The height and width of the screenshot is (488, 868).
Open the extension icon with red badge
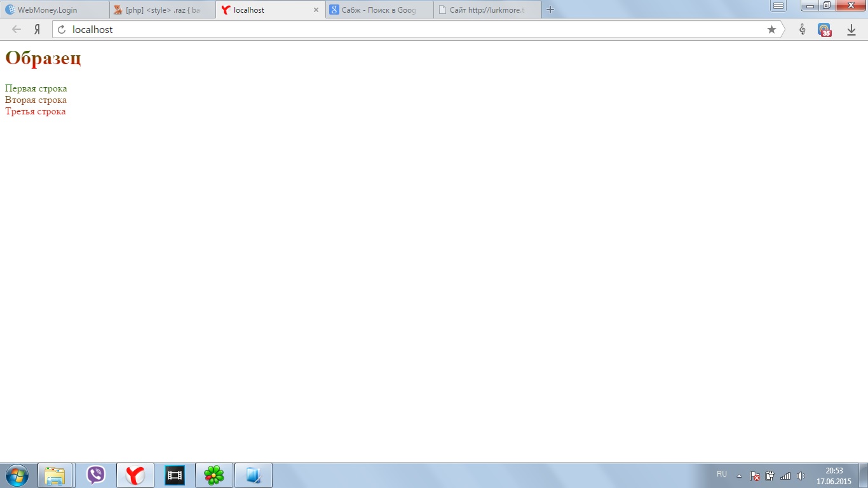pyautogui.click(x=824, y=30)
